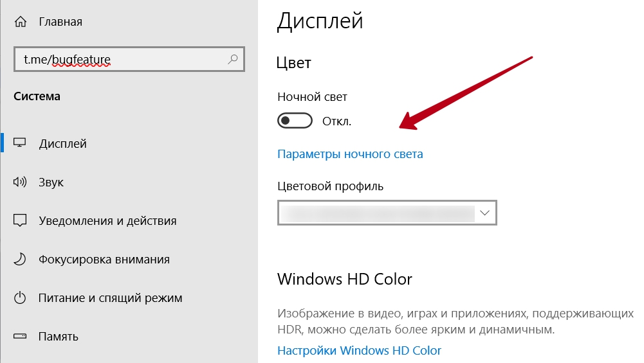Open the Звук settings section
Screen dimensions: 644x363
(x=51, y=182)
